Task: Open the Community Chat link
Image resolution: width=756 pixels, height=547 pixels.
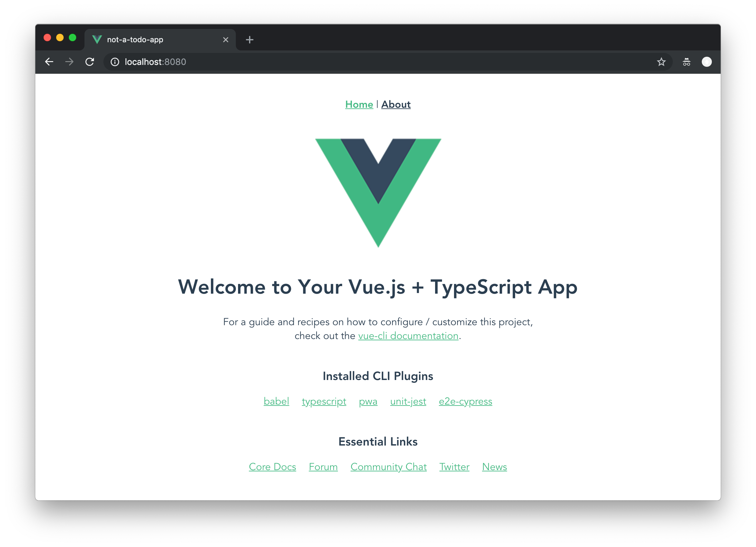Action: click(388, 467)
